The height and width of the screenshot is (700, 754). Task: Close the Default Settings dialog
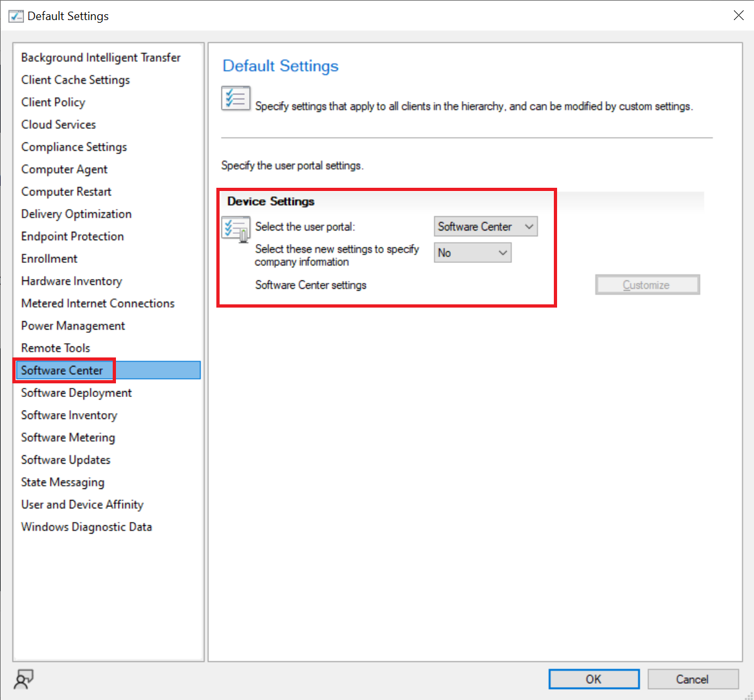point(738,16)
